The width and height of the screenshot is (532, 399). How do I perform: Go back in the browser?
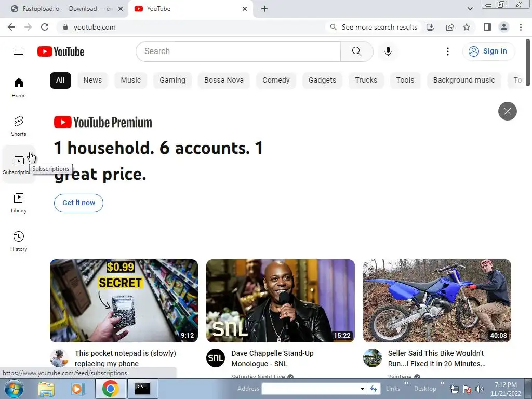click(x=11, y=27)
